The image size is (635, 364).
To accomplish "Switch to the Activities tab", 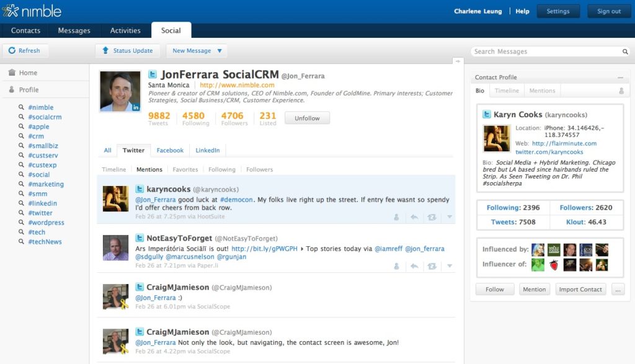I will [x=125, y=30].
